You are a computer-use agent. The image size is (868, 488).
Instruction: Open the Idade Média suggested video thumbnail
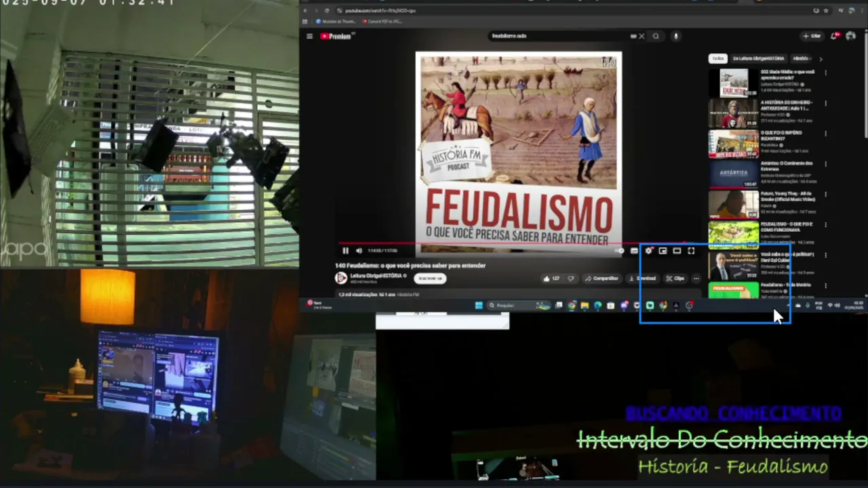click(x=733, y=83)
